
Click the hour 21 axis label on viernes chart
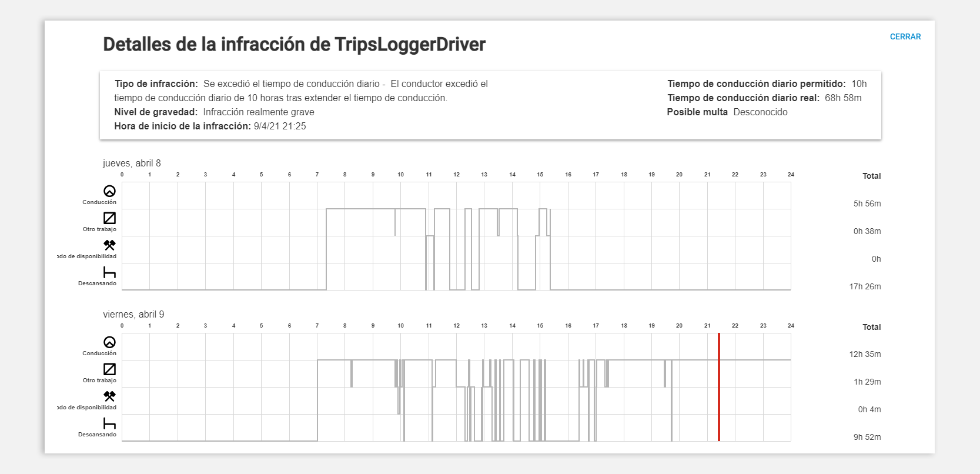point(707,326)
